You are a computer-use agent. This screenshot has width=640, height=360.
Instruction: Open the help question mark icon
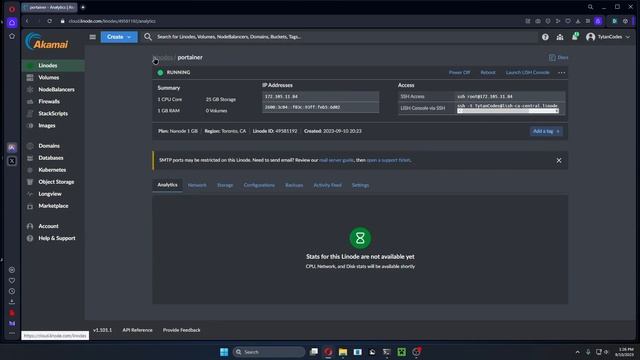[545, 37]
